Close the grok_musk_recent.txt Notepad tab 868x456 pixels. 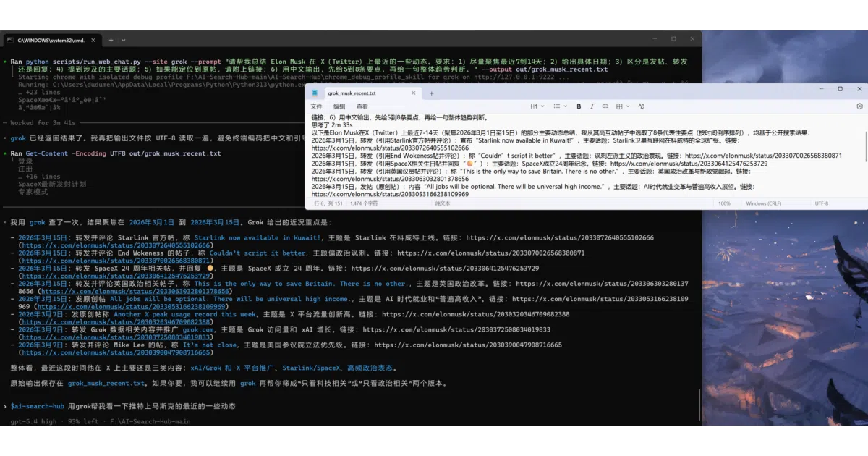(414, 93)
